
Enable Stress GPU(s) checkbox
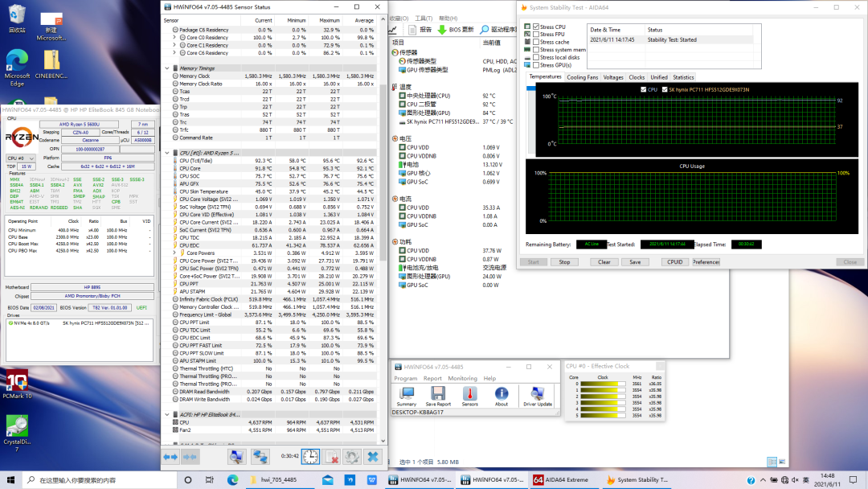pos(537,65)
